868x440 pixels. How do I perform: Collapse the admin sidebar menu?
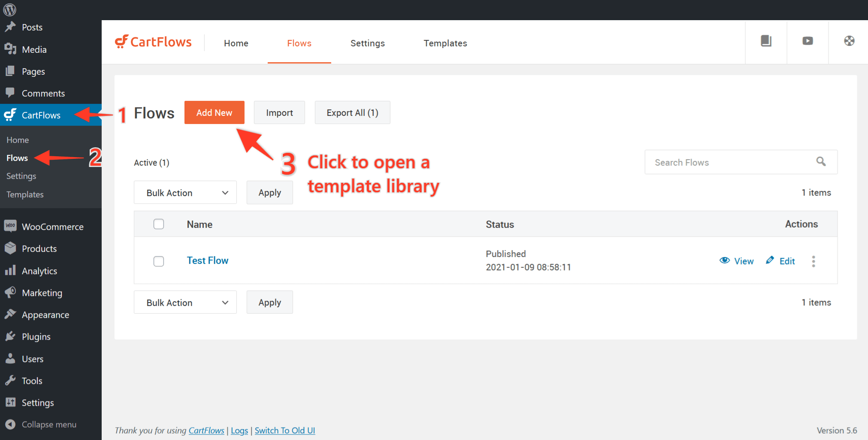pyautogui.click(x=48, y=425)
